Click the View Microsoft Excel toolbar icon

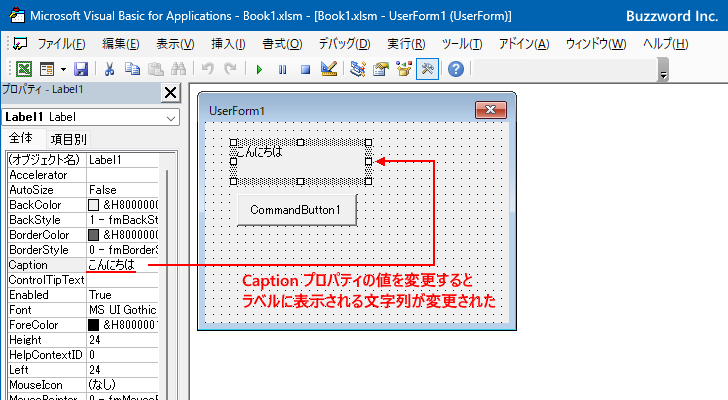(24, 70)
